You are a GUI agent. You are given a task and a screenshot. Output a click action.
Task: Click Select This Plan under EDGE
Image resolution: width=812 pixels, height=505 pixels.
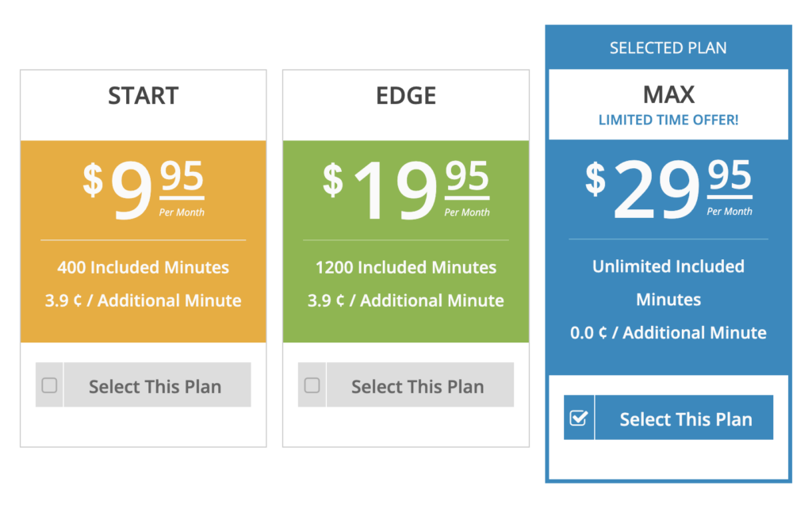click(x=418, y=387)
